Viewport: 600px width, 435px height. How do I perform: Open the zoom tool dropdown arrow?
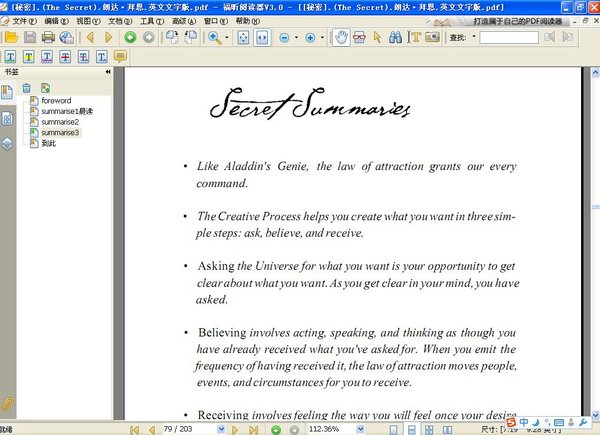(x=227, y=37)
